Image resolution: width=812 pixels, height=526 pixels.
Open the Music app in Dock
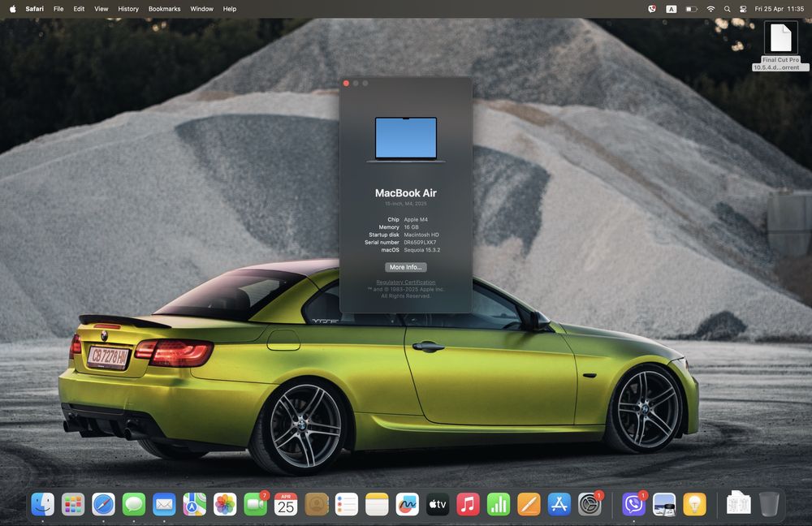click(x=469, y=504)
